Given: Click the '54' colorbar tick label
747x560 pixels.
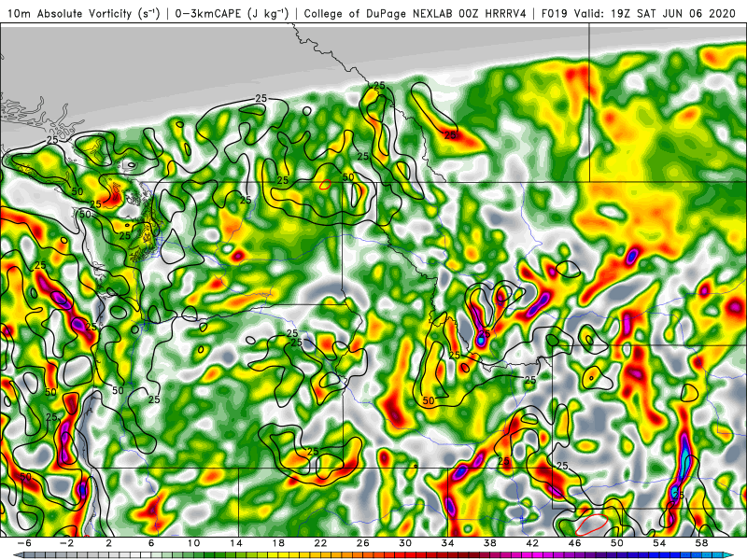Looking at the screenshot, I should pyautogui.click(x=659, y=543).
